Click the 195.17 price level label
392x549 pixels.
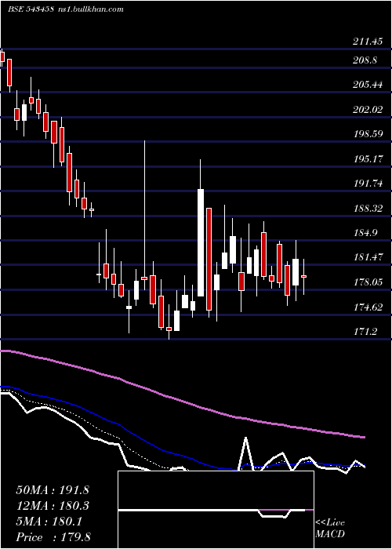(x=368, y=159)
